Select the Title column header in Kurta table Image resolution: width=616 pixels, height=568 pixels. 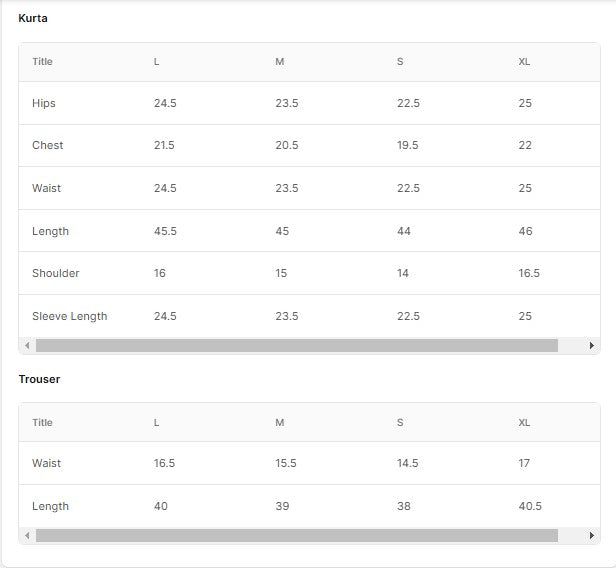tap(42, 62)
